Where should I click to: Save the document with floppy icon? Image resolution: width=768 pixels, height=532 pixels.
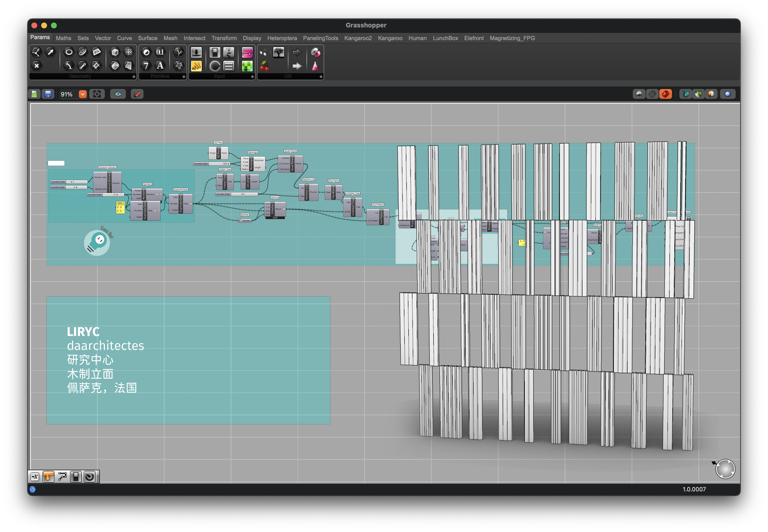click(x=48, y=94)
